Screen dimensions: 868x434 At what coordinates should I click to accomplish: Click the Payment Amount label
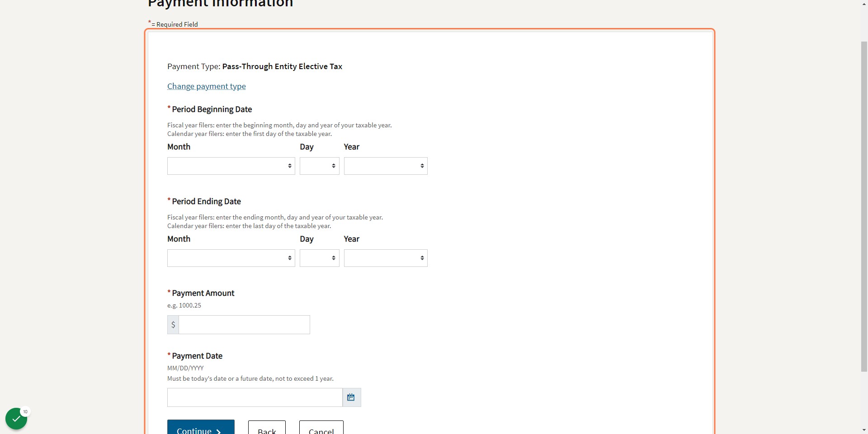[x=203, y=293]
